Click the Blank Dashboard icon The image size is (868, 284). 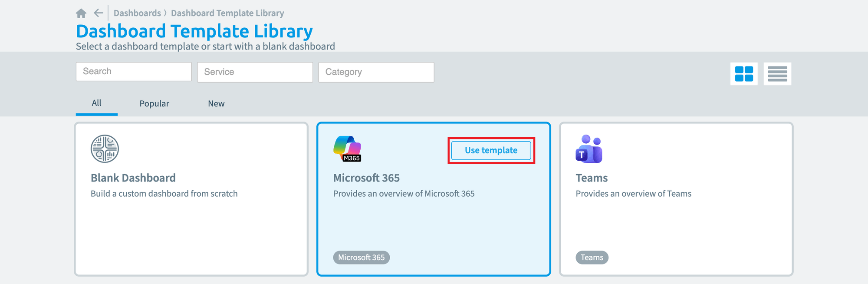tap(105, 149)
